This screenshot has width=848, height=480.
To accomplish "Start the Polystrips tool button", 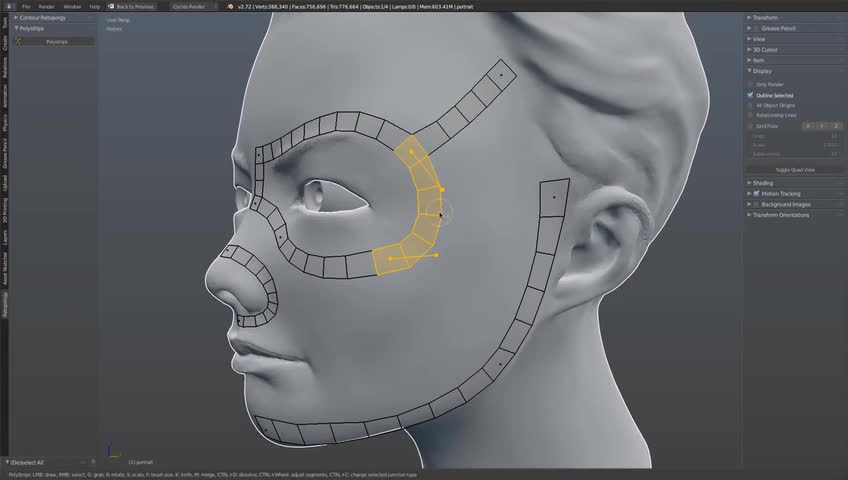I will coord(55,42).
